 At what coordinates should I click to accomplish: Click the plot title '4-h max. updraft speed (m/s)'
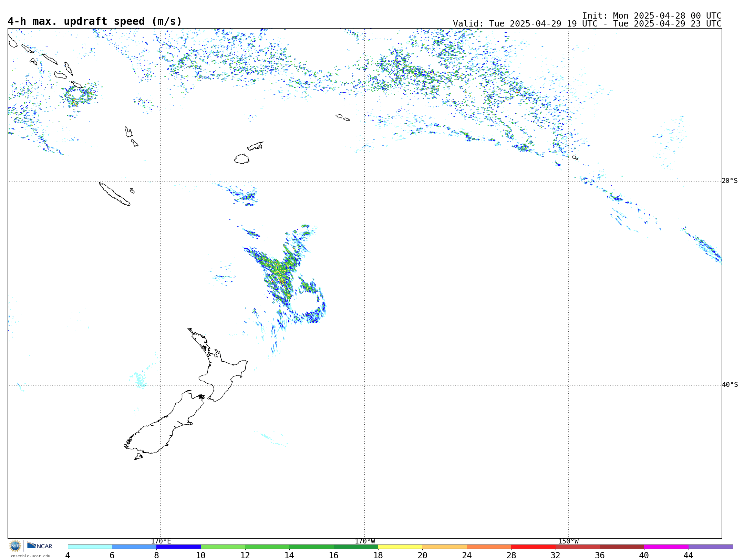pos(95,21)
